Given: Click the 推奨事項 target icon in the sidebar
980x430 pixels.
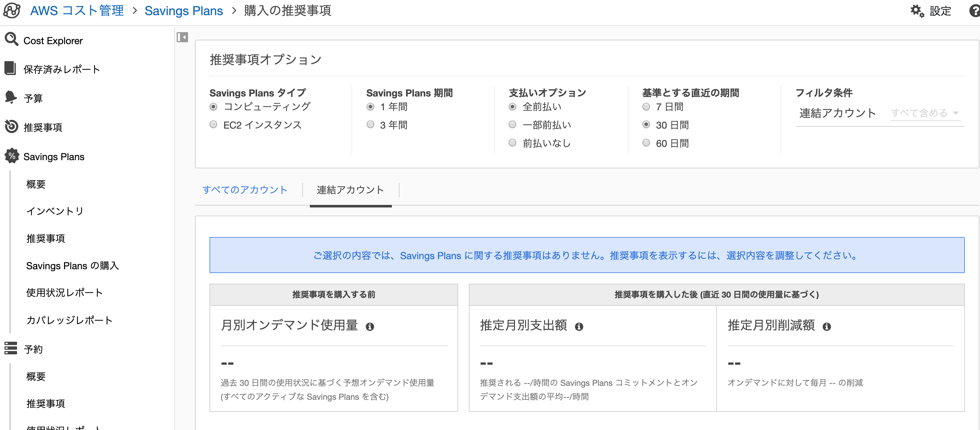Looking at the screenshot, I should 11,126.
